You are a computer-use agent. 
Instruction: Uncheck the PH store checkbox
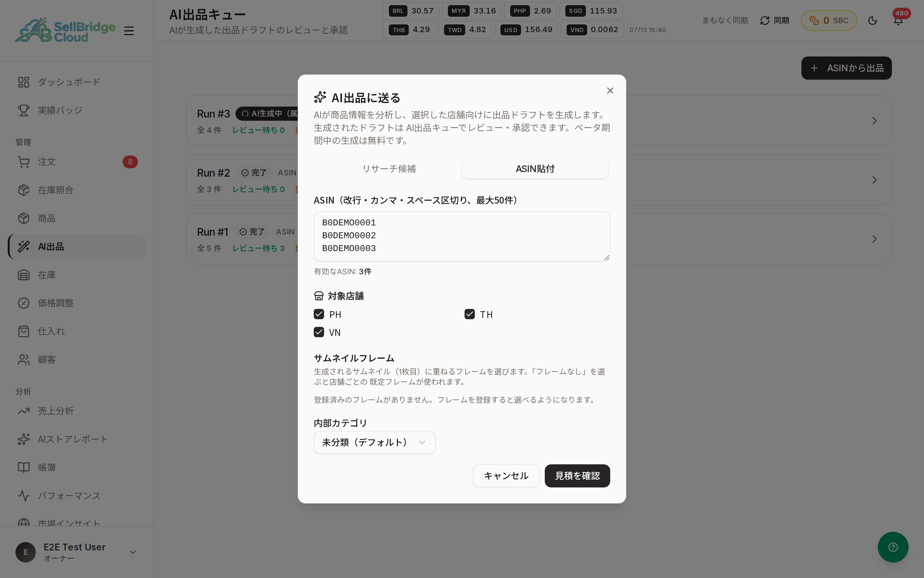(319, 314)
